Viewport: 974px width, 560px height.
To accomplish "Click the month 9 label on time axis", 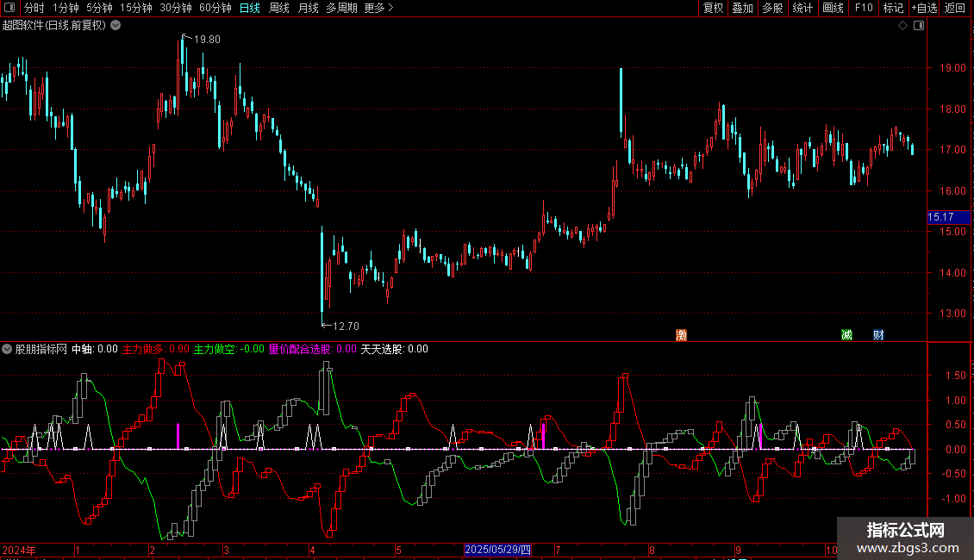I will pos(738,551).
